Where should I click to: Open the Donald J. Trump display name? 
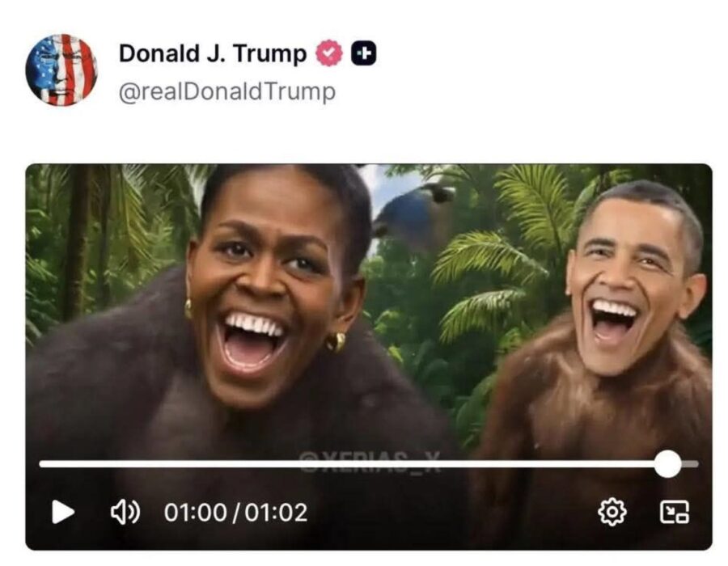point(213,53)
